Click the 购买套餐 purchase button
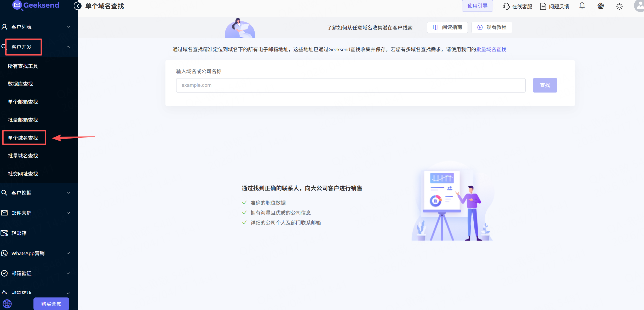This screenshot has width=644, height=310. 51,304
